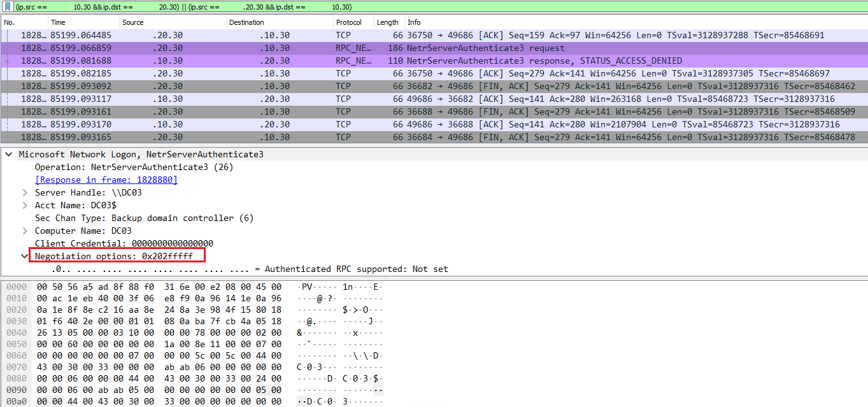
Task: Select the NetrServerAuthenticate3 request packet row
Action: click(255, 47)
